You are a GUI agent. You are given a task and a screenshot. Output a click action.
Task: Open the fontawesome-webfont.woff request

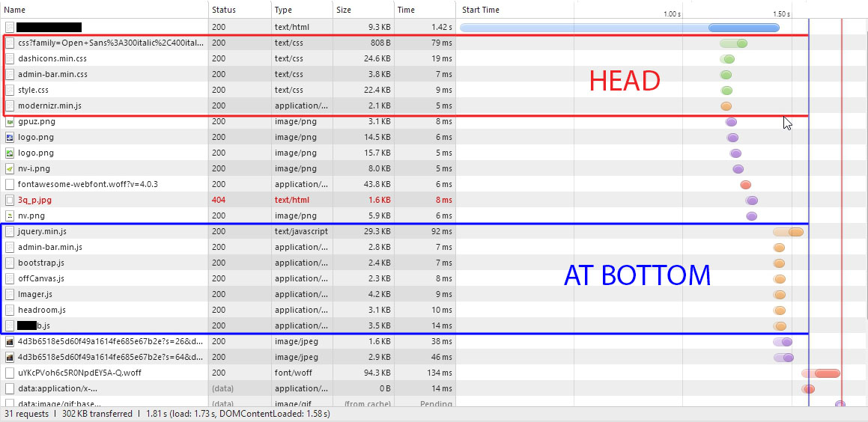[88, 184]
